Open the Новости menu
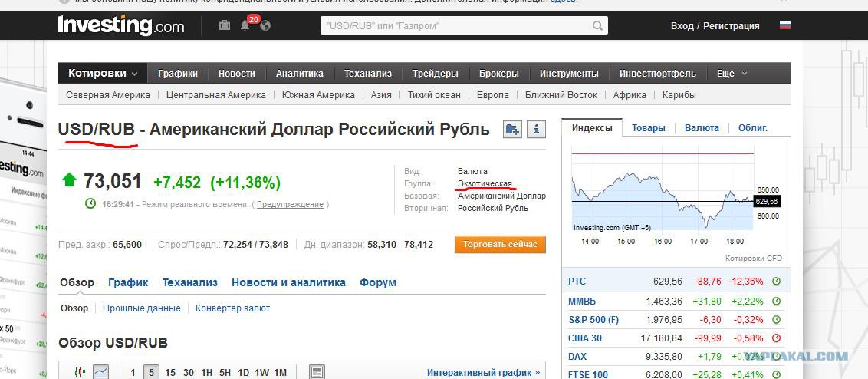Image resolution: width=868 pixels, height=379 pixels. tap(236, 73)
